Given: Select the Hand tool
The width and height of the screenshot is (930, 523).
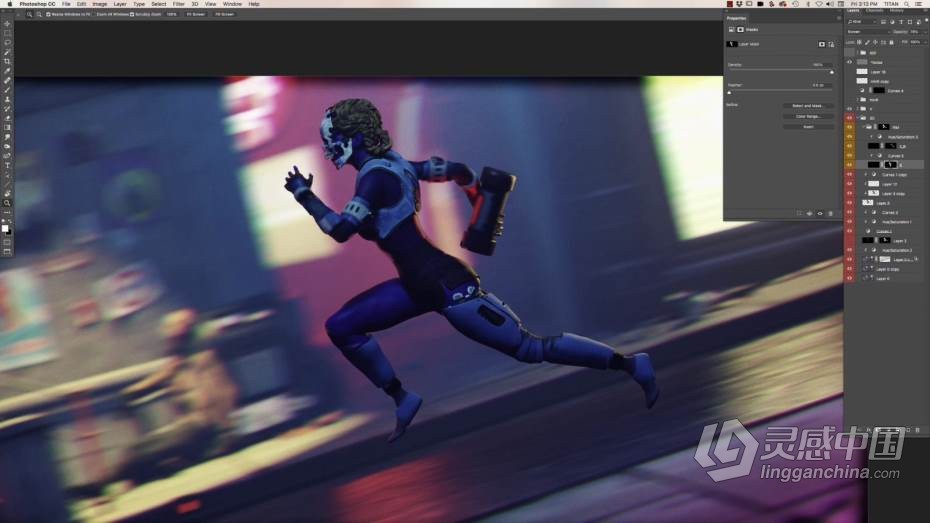Looking at the screenshot, I should point(7,193).
